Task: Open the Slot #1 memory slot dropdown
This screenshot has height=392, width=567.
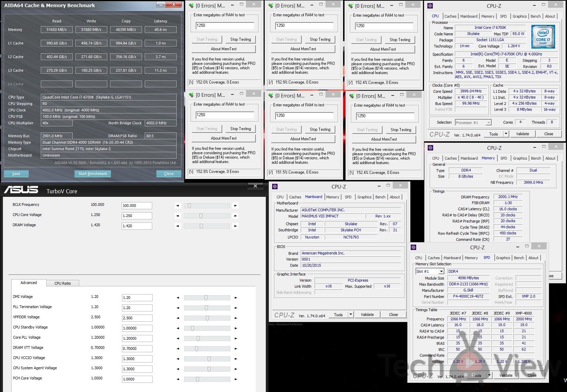Action: tap(441, 271)
